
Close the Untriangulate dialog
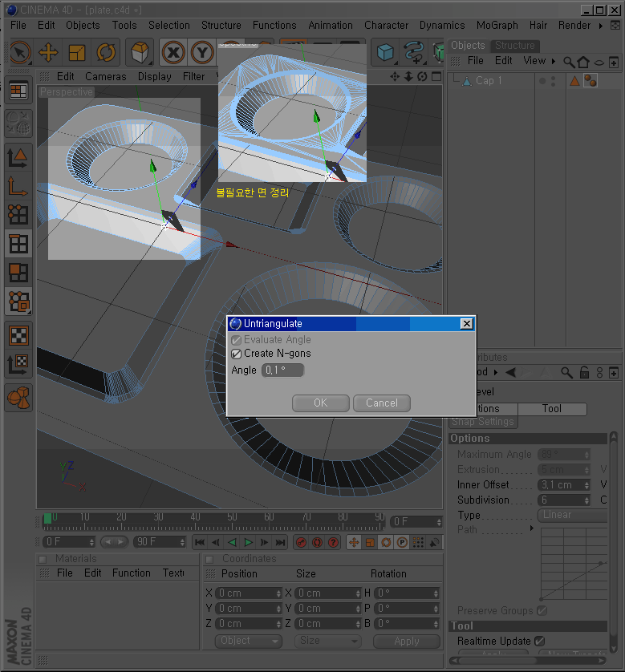[x=466, y=324]
